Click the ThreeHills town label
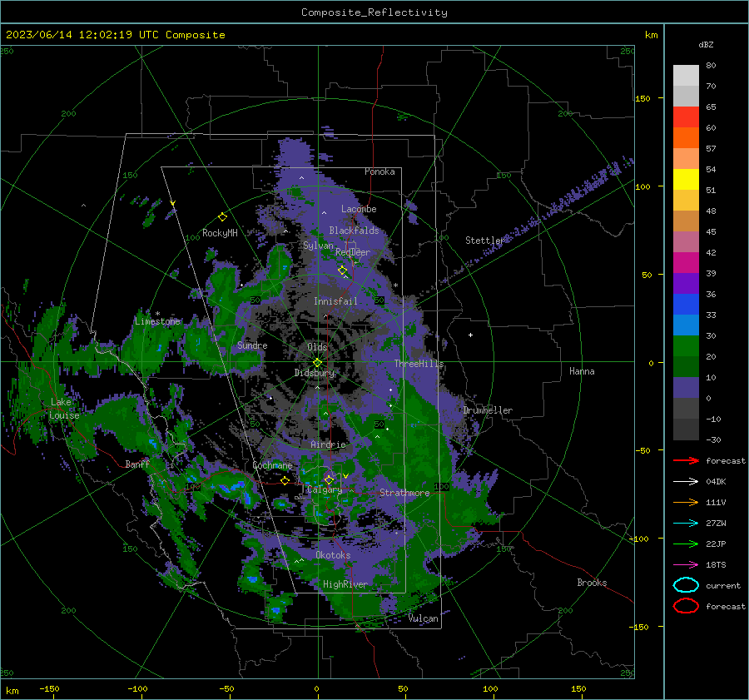Image resolution: width=749 pixels, height=700 pixels. pyautogui.click(x=419, y=364)
